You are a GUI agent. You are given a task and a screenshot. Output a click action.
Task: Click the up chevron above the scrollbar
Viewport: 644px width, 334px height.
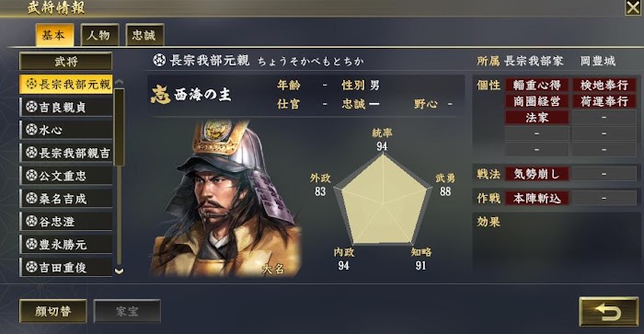point(119,82)
